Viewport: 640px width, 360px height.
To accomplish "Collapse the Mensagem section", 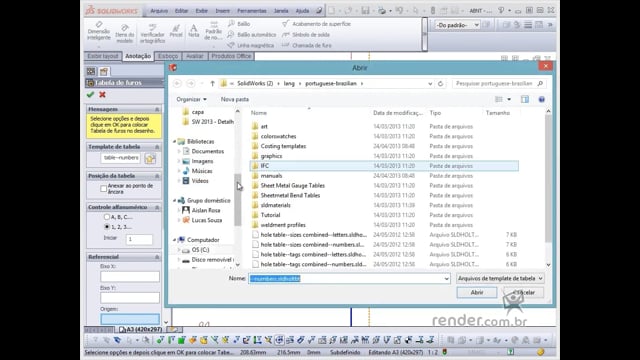I will pos(157,109).
